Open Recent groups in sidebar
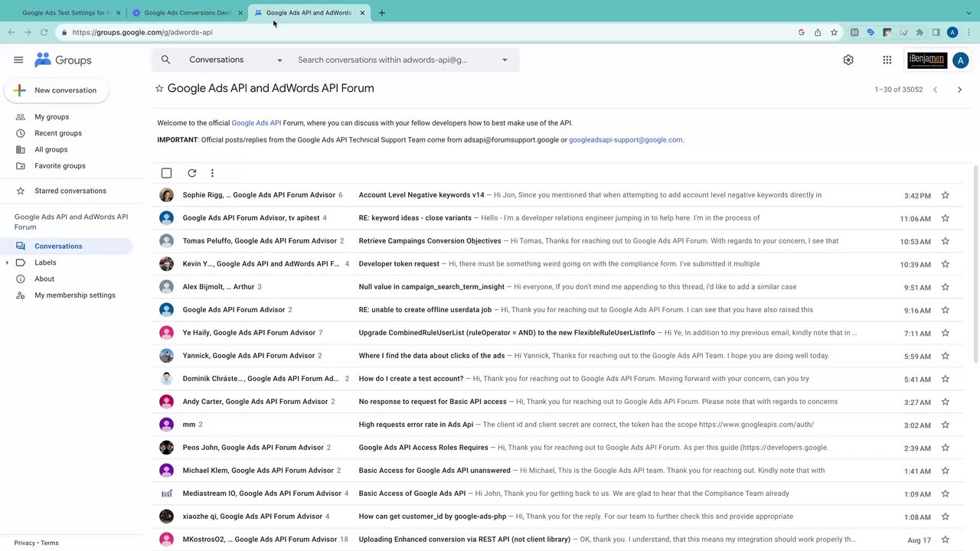Screen dimensions: 980x551 (x=58, y=133)
